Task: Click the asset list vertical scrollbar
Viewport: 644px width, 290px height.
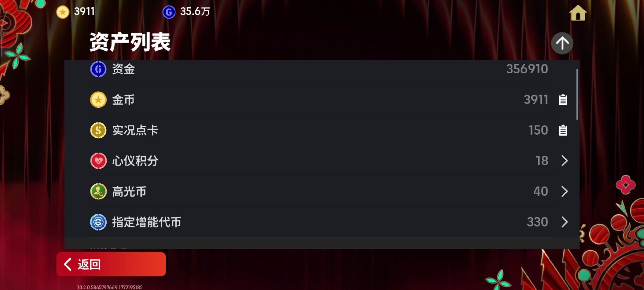Action: (577, 94)
